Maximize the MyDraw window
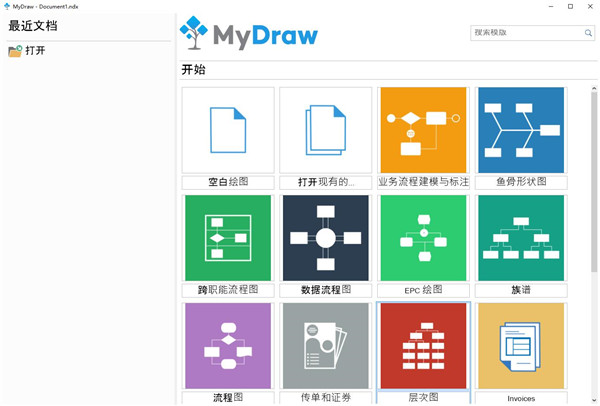 tap(570, 7)
